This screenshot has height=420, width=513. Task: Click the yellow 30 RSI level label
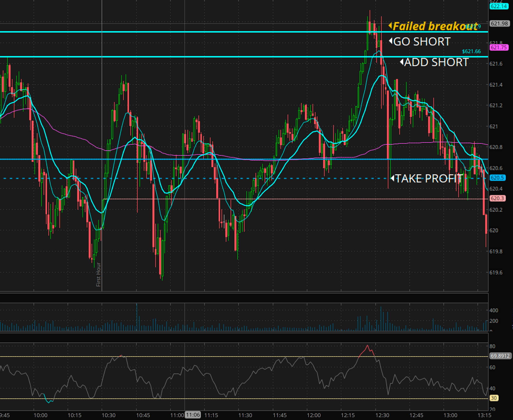coord(494,398)
